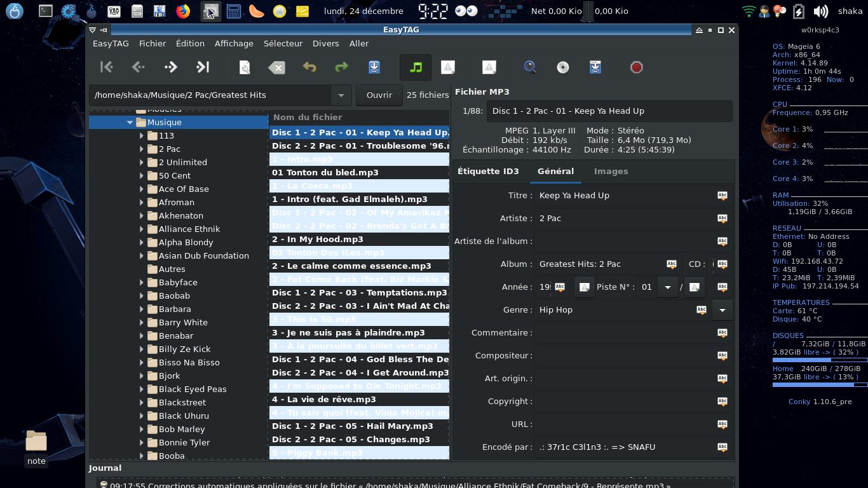Open the Piste N° track number dropdown
The width and height of the screenshot is (868, 488).
667,287
